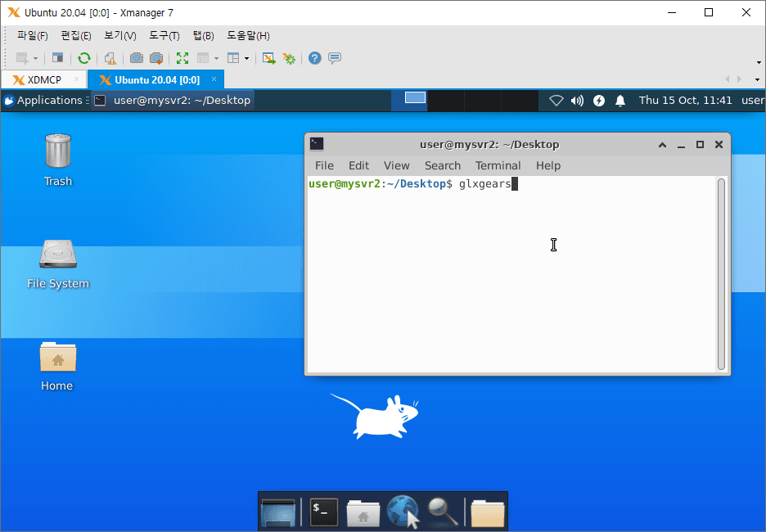766x532 pixels.
Task: Open the volume speaker panel icon
Action: click(578, 101)
